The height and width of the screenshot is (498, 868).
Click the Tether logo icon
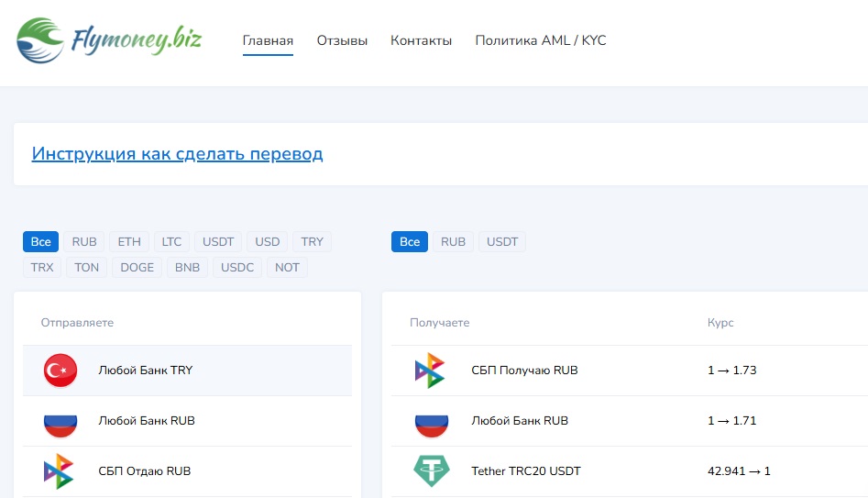tap(431, 470)
